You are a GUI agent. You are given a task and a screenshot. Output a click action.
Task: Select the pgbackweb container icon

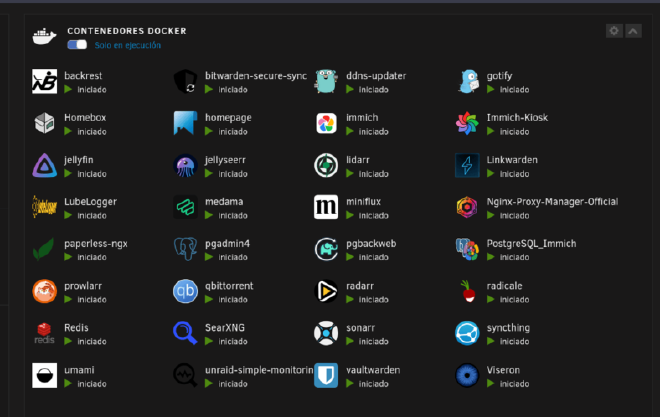[326, 249]
